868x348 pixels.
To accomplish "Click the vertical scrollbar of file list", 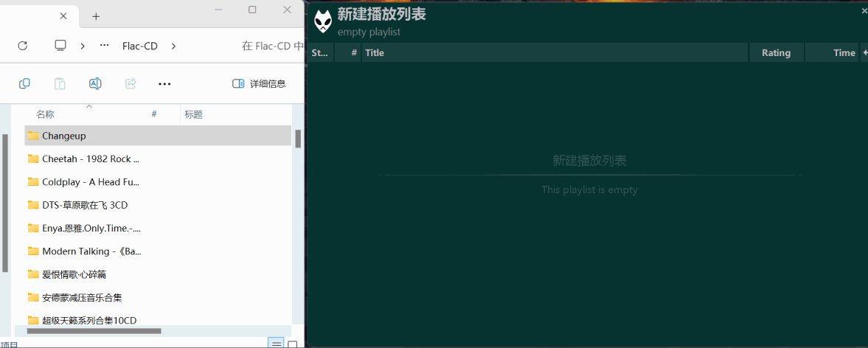I will pyautogui.click(x=298, y=139).
